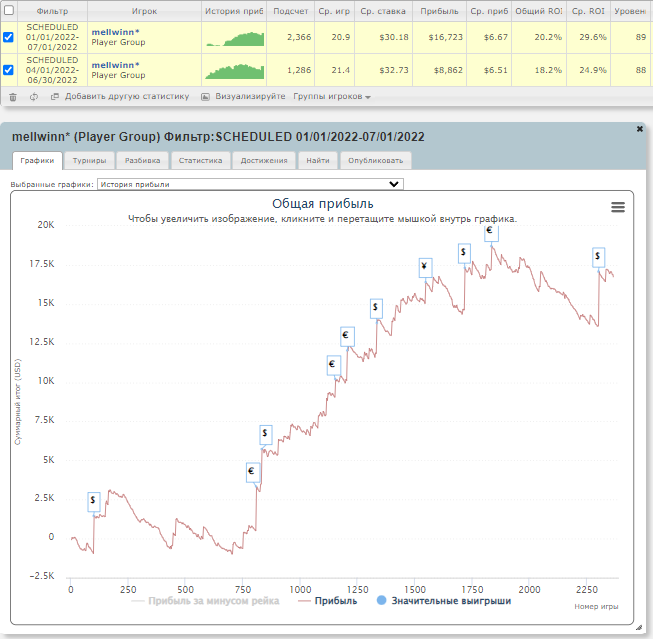Click the ¥ win marker near game 1550

click(425, 267)
